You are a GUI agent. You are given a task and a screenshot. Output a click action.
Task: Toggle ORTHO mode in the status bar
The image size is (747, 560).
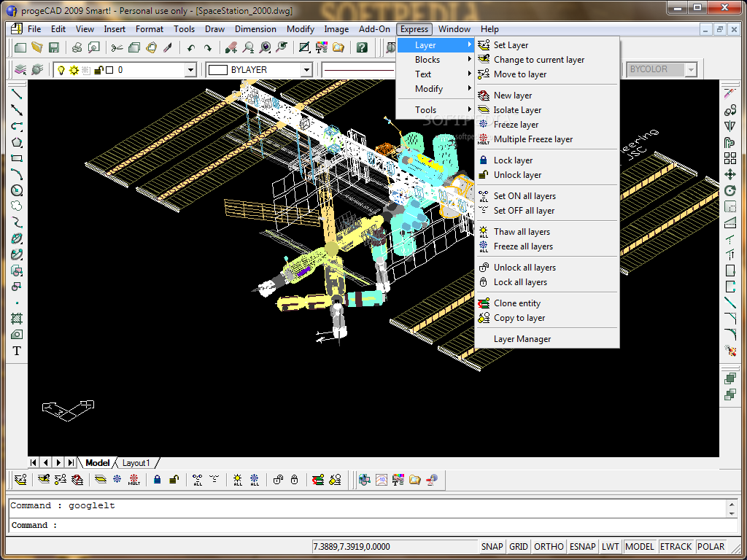[549, 547]
